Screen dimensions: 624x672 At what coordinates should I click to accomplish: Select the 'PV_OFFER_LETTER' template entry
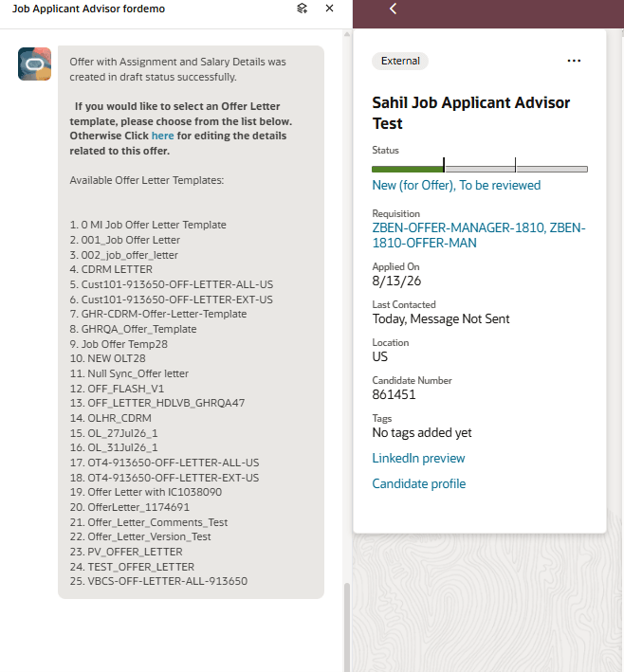pos(126,552)
